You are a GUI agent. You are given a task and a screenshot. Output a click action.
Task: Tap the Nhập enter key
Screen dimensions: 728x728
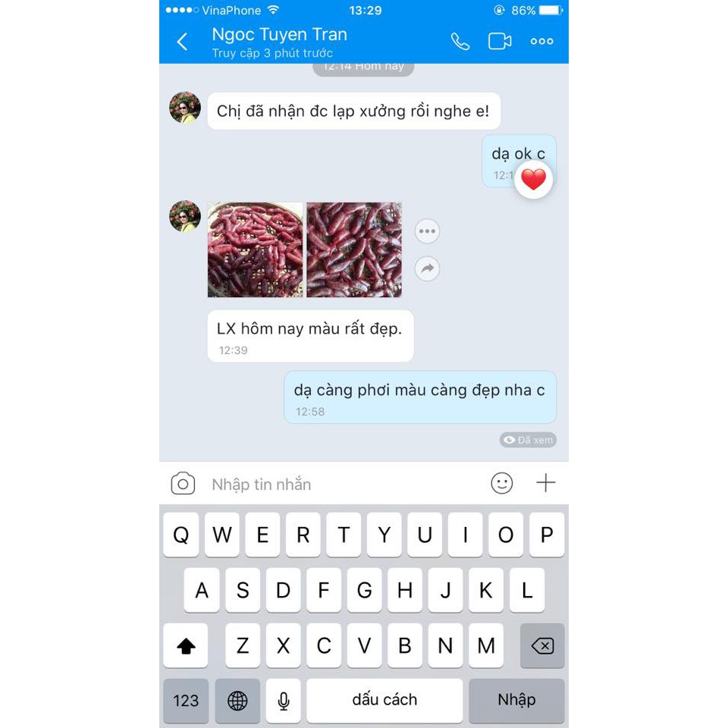click(x=516, y=700)
